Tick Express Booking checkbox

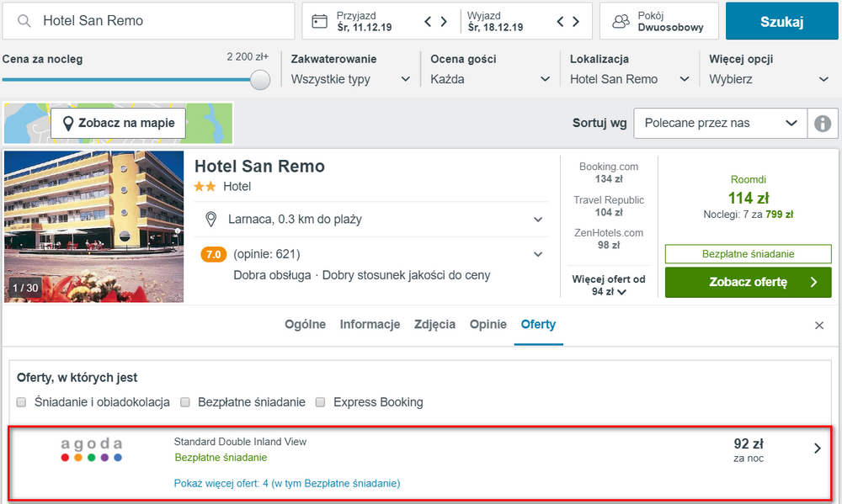[x=321, y=402]
